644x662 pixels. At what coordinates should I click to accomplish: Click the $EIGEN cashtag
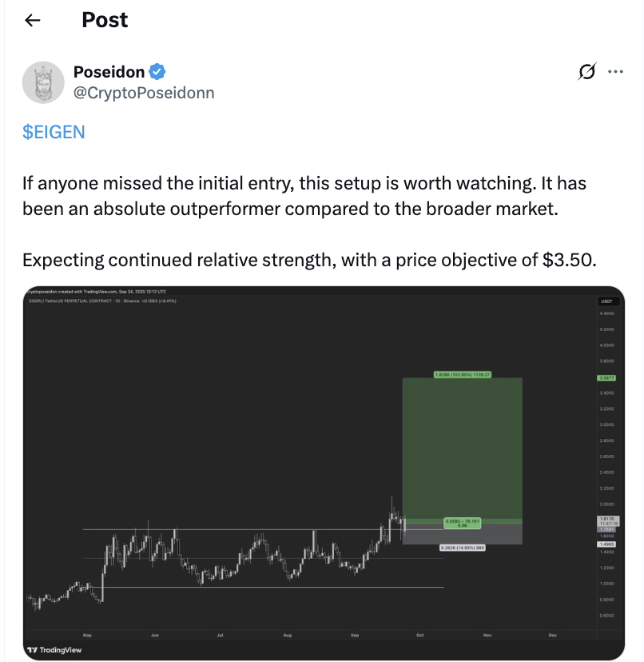pyautogui.click(x=54, y=132)
